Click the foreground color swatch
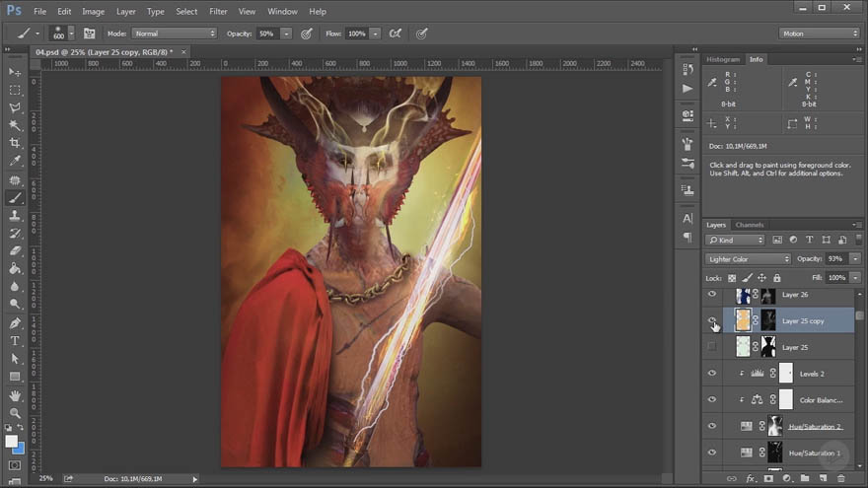The image size is (868, 488). 11,441
